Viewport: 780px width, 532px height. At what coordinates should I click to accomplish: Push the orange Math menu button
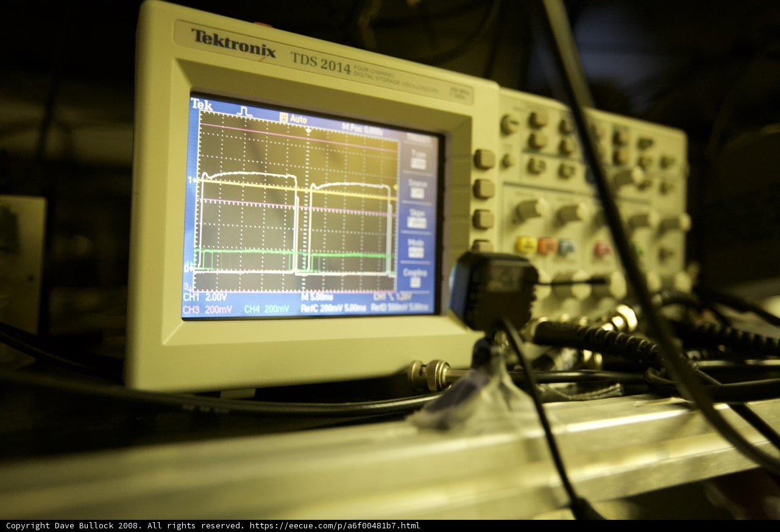[547, 246]
